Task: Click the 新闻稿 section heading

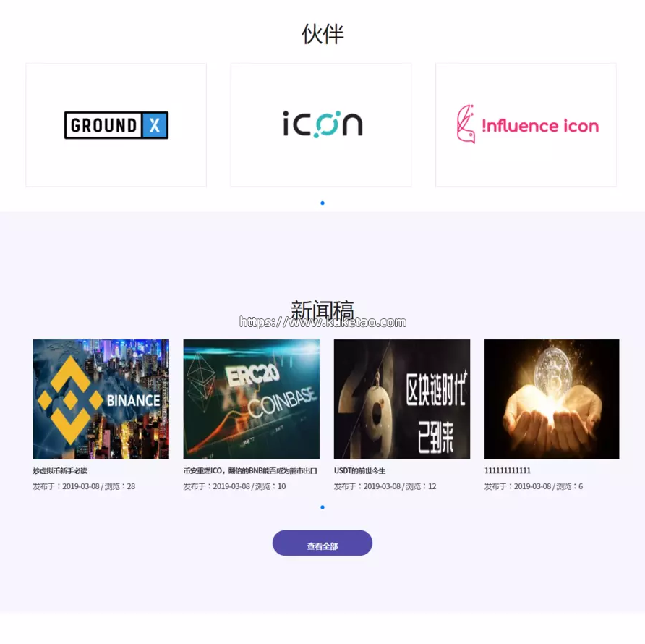Action: tap(322, 310)
